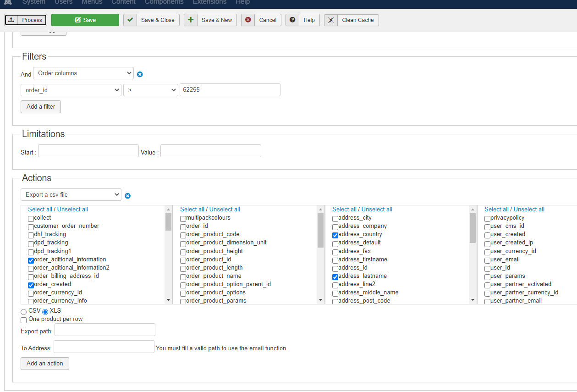577x392 pixels.
Task: Uncheck the address_country checkbox
Action: (x=335, y=235)
